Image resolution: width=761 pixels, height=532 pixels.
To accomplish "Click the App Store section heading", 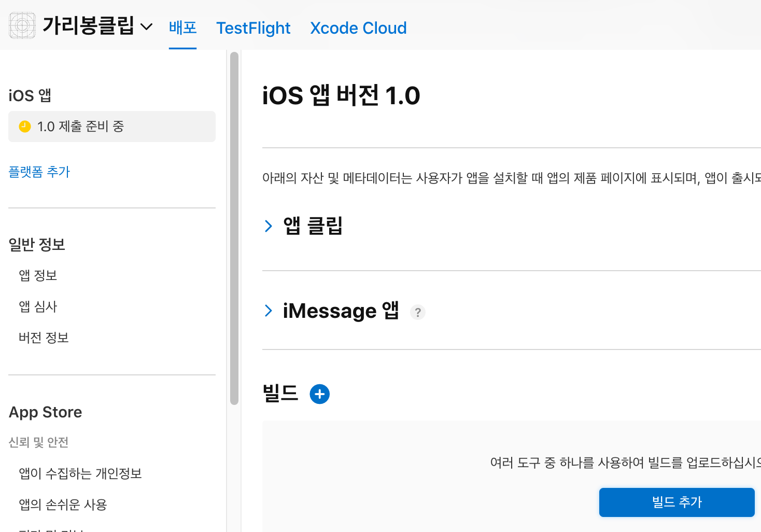I will point(46,412).
